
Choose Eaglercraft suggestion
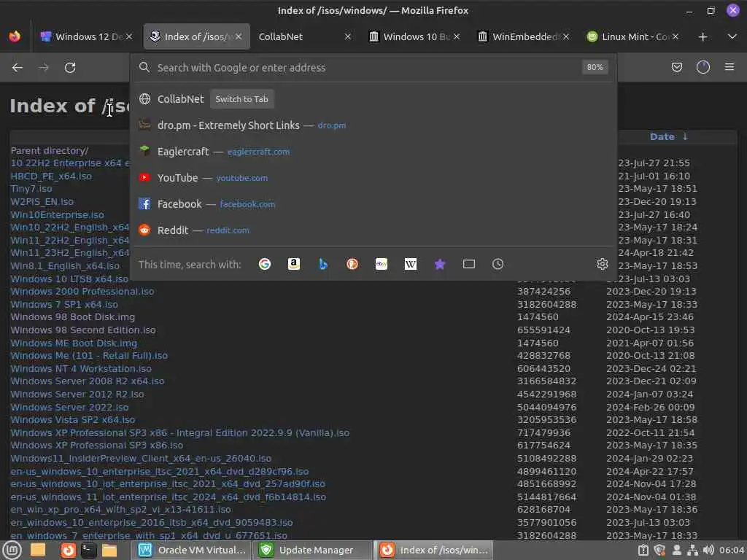point(373,152)
